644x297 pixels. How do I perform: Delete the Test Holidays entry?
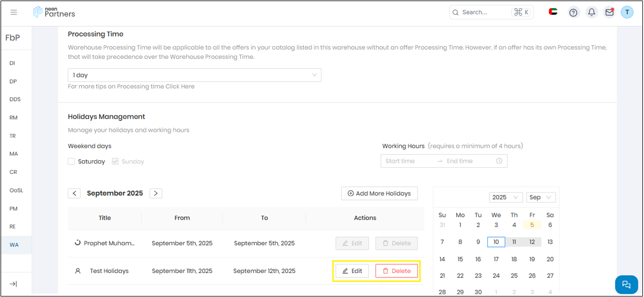[x=397, y=271]
